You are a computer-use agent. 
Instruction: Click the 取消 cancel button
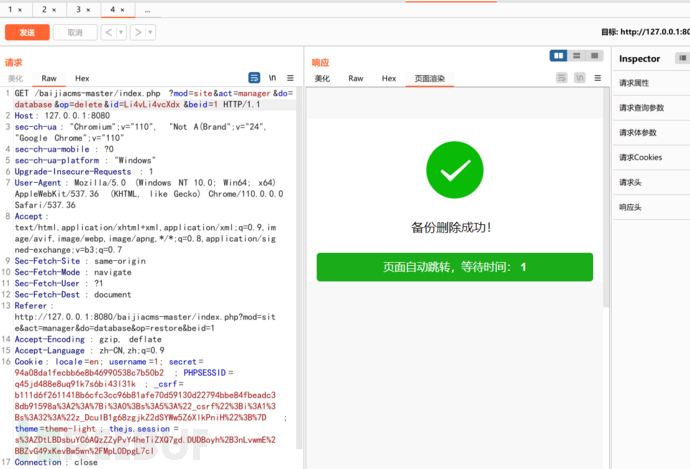(x=75, y=32)
